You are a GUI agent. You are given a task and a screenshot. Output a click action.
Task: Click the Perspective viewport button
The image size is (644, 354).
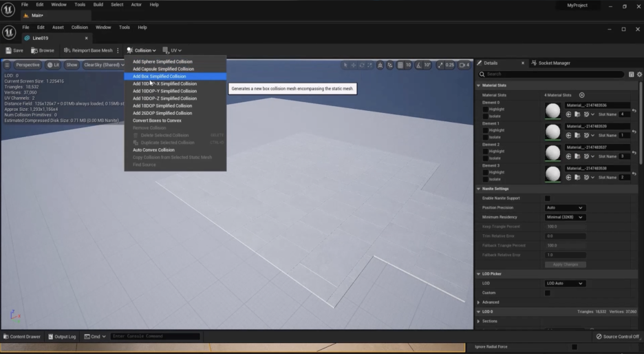click(x=28, y=65)
